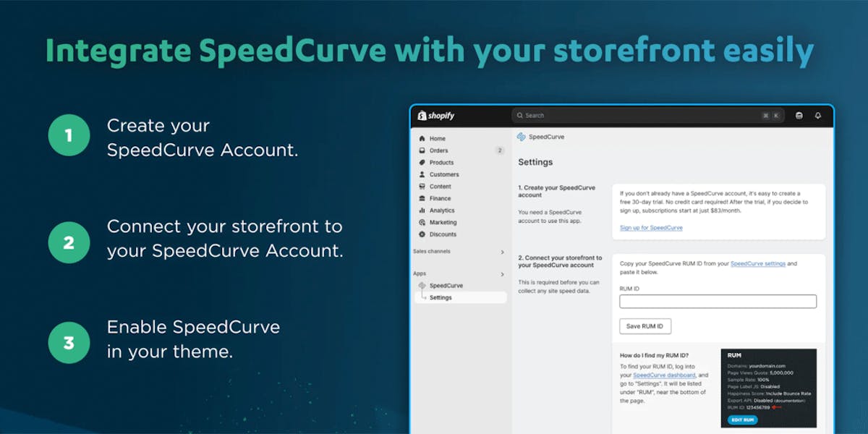
Task: Click inside the RUM ID text field
Action: 718,302
